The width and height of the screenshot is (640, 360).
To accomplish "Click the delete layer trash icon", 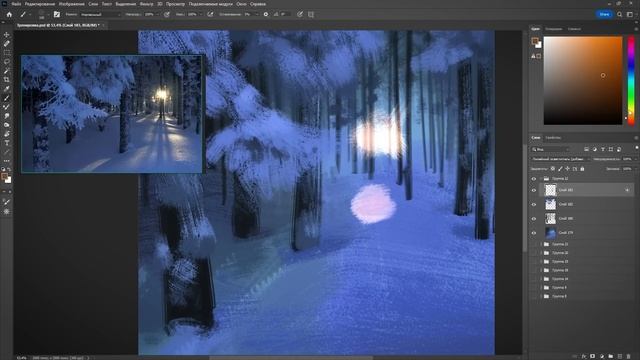I will tap(629, 356).
